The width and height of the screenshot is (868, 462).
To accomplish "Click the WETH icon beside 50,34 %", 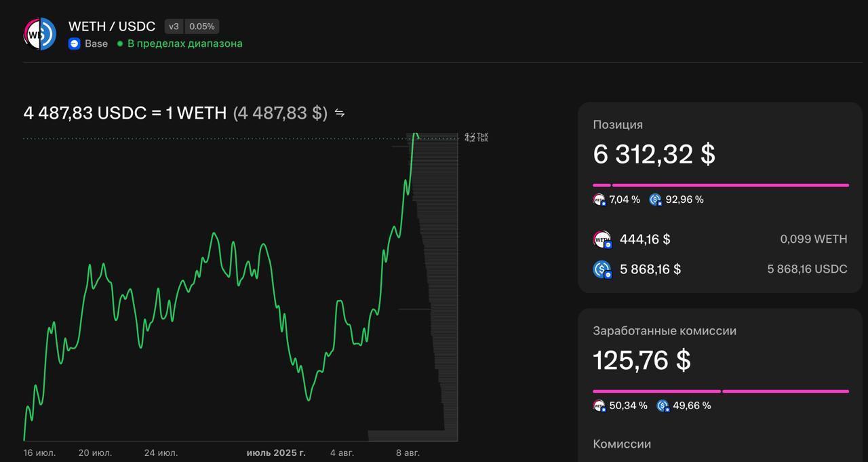I will click(x=599, y=406).
